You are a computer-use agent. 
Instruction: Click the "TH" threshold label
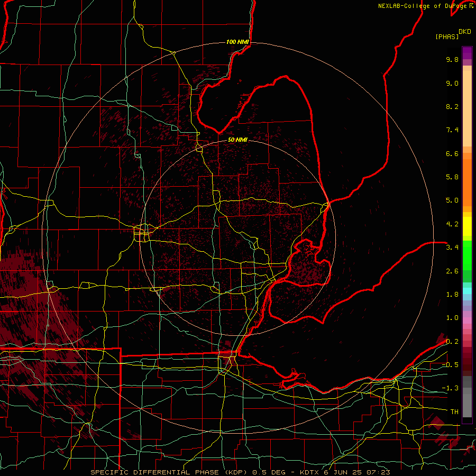tap(454, 412)
